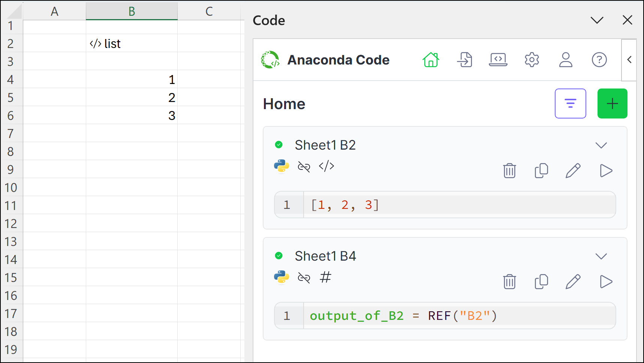Close the Code task pane
Screen dimensions: 644x363
point(628,20)
